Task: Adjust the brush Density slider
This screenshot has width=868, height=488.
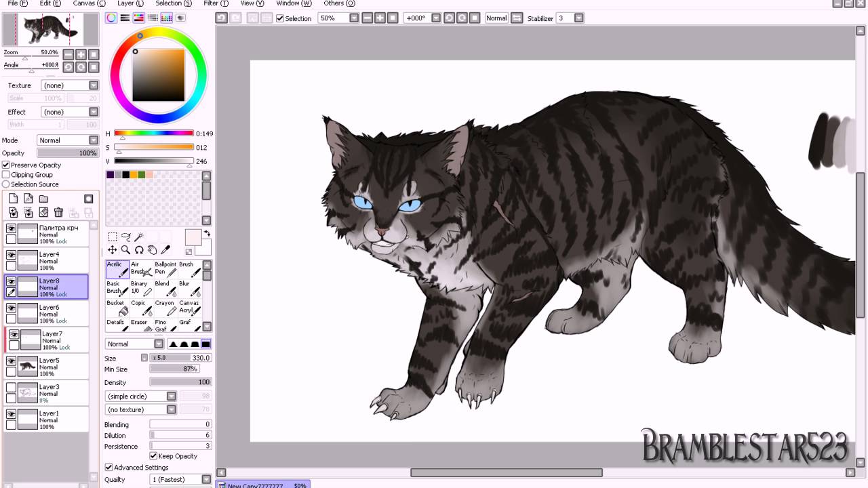Action: coord(180,382)
